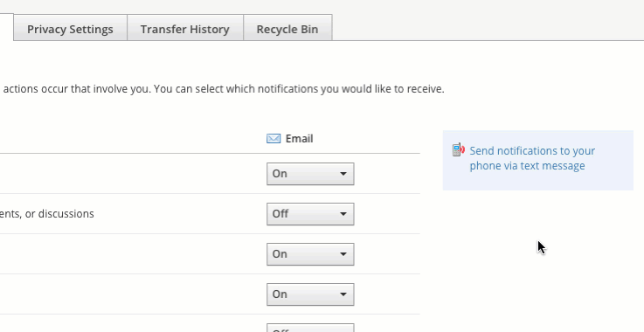Open the Privacy Settings tab
644x332 pixels.
coord(70,29)
